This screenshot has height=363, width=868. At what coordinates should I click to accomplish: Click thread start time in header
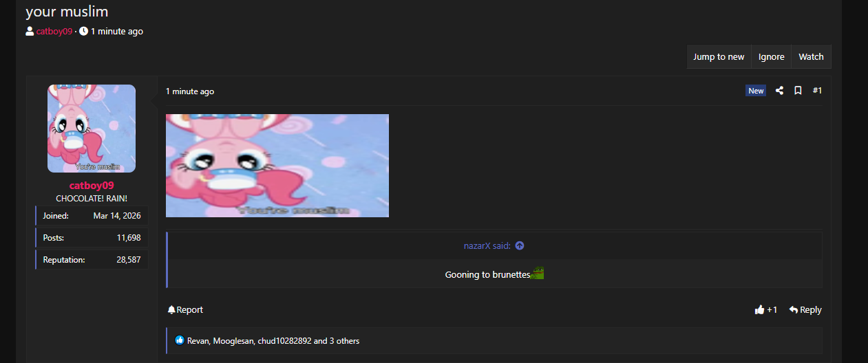click(117, 32)
